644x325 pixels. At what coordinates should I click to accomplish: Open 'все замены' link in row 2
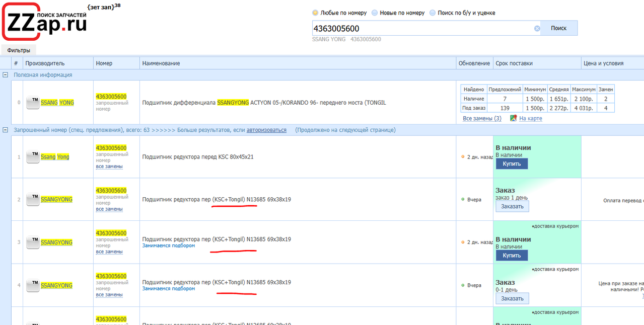click(109, 209)
